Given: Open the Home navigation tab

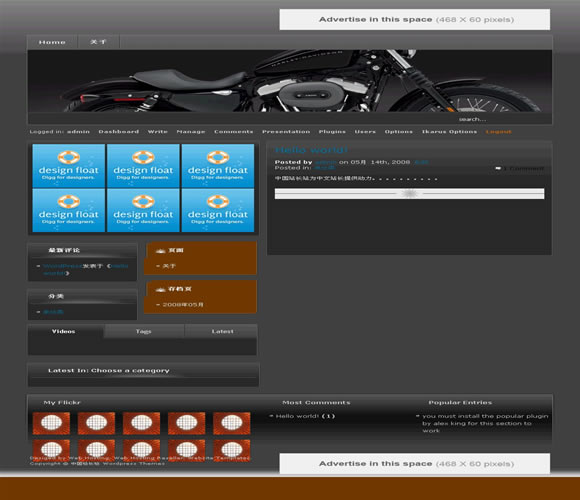Looking at the screenshot, I should tap(52, 42).
